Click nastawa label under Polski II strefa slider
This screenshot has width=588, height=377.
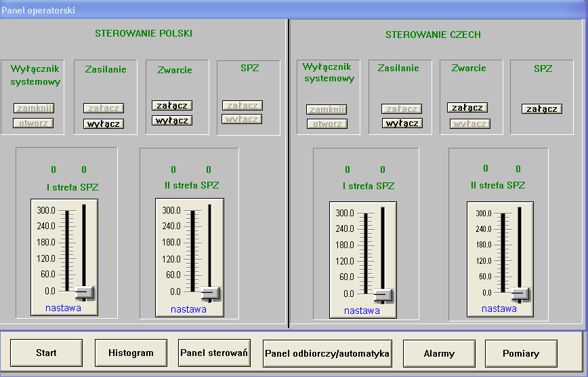(x=188, y=309)
